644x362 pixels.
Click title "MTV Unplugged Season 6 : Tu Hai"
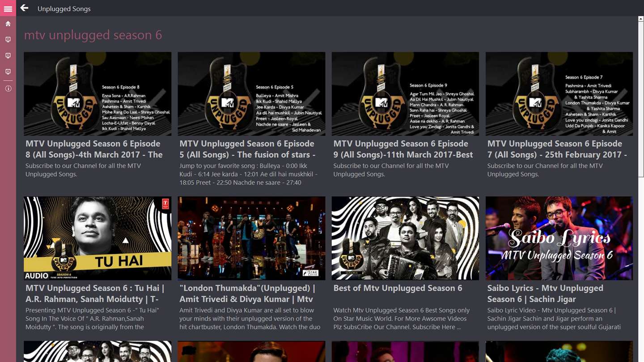point(95,294)
